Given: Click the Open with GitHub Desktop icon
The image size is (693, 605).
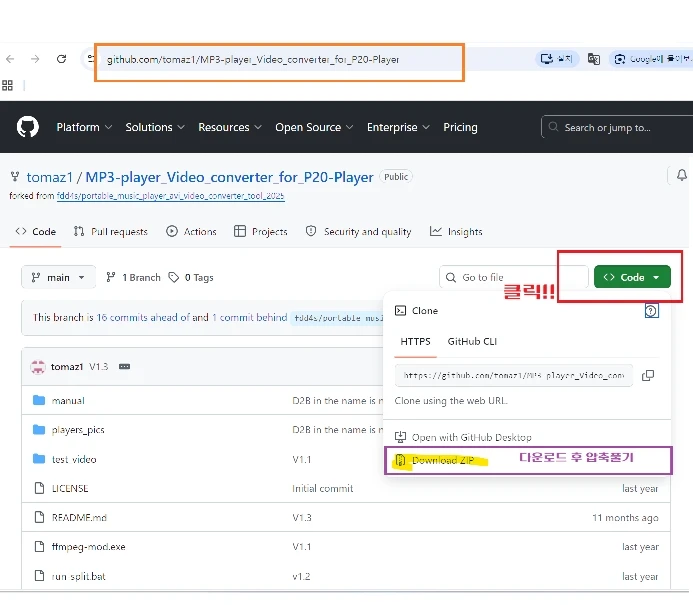Looking at the screenshot, I should click(400, 438).
